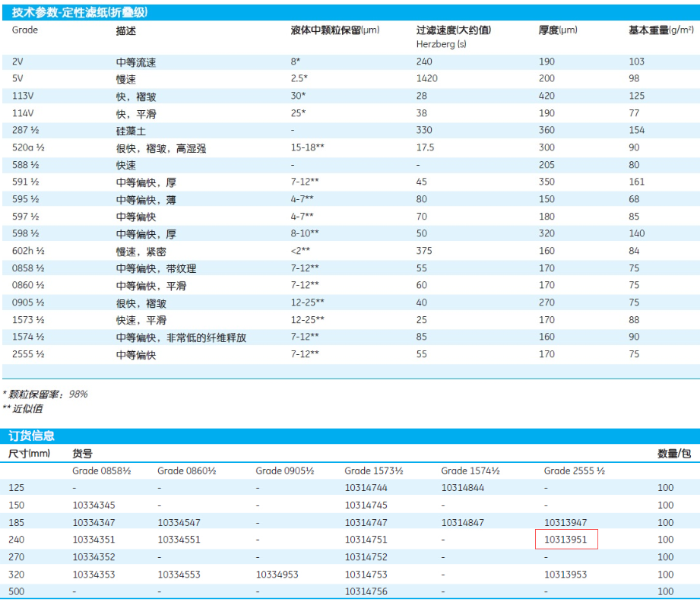Click the Grade 1574½ column header
This screenshot has width=700, height=605.
coord(470,470)
